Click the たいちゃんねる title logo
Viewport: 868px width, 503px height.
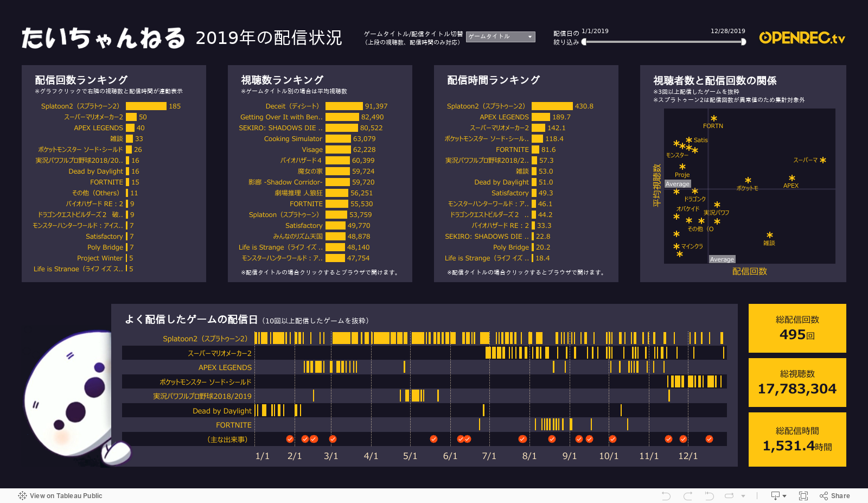click(x=103, y=38)
